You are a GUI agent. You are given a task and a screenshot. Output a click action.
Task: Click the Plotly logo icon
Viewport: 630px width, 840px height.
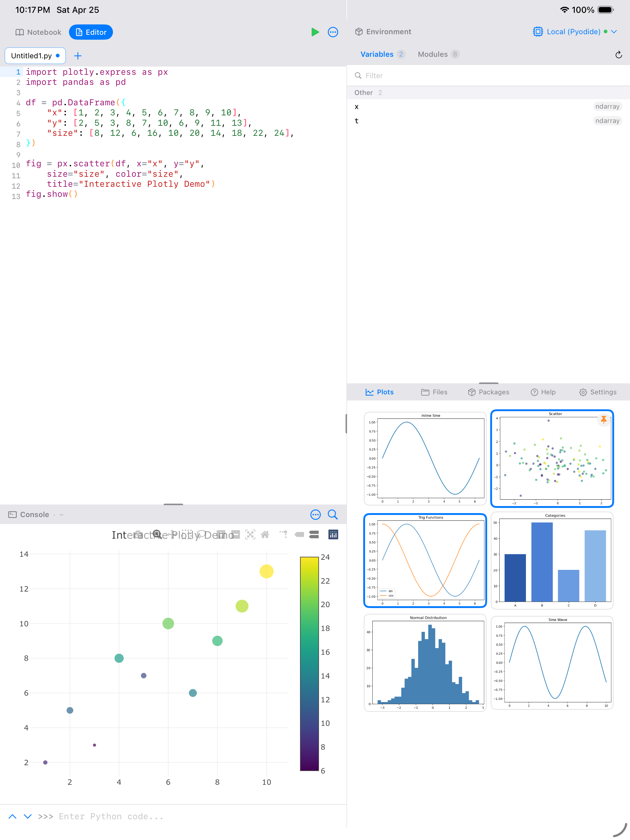point(333,535)
